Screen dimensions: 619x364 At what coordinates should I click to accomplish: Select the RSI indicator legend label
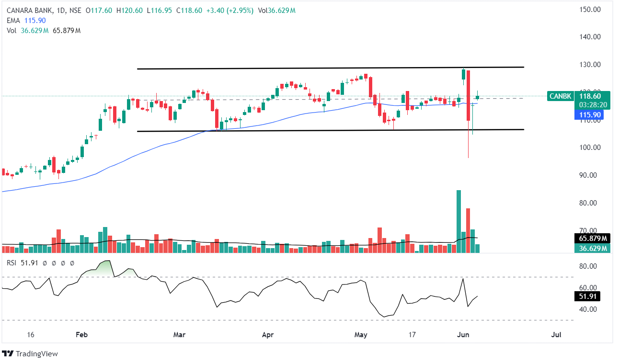tap(12, 262)
